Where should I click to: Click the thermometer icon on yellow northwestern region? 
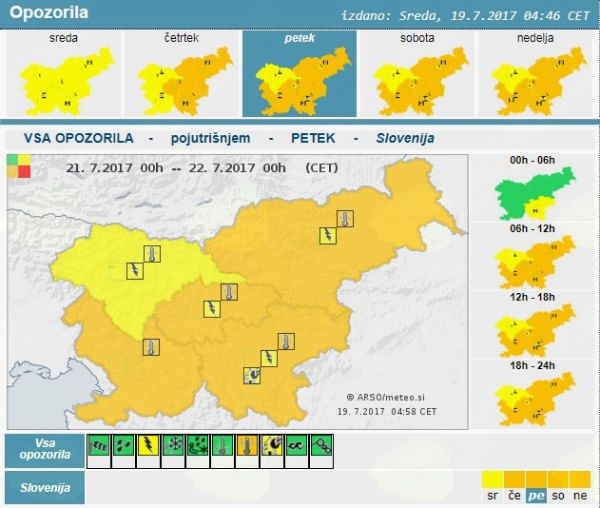152,254
